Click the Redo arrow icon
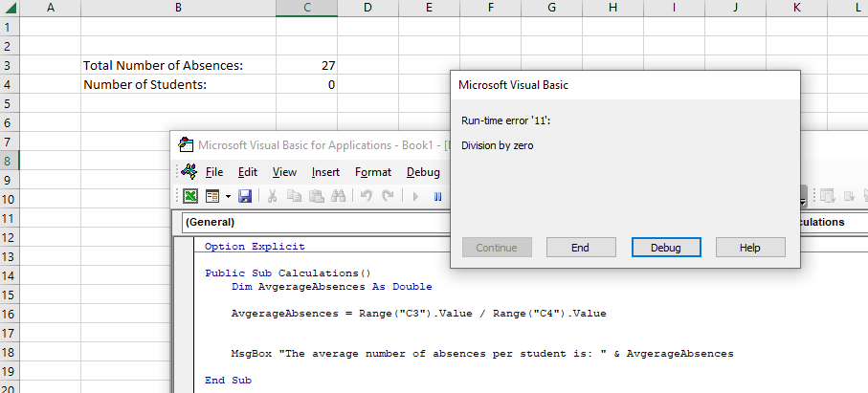Viewport: 868px width, 393px height. [x=388, y=196]
